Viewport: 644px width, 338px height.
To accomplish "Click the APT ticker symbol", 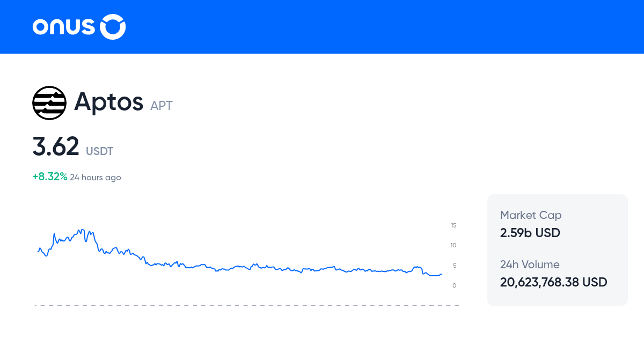I will point(162,106).
